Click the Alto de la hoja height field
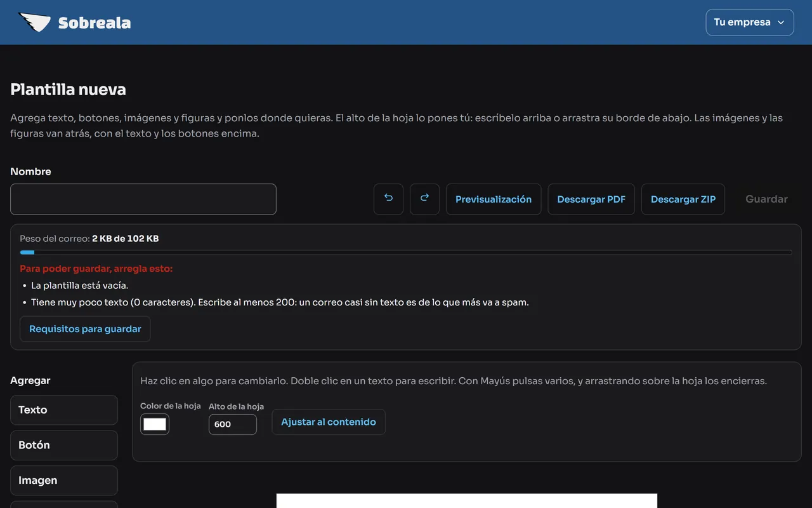The width and height of the screenshot is (812, 508). (233, 424)
